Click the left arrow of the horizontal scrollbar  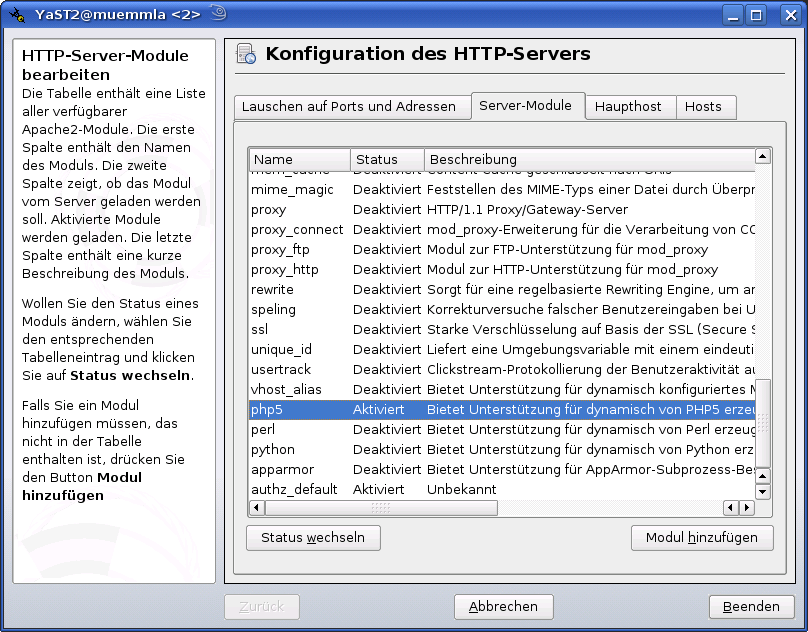(258, 508)
